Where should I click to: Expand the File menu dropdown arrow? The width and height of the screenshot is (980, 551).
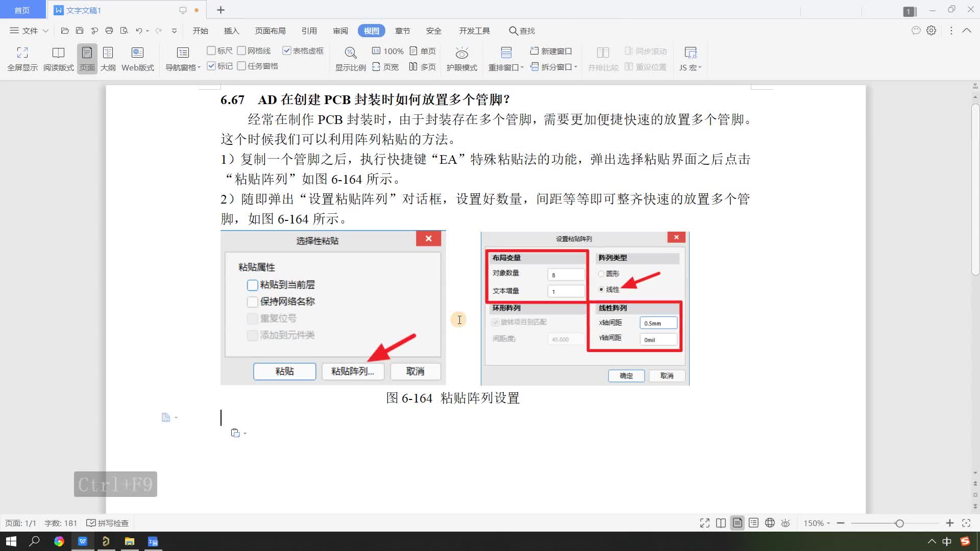(x=45, y=31)
